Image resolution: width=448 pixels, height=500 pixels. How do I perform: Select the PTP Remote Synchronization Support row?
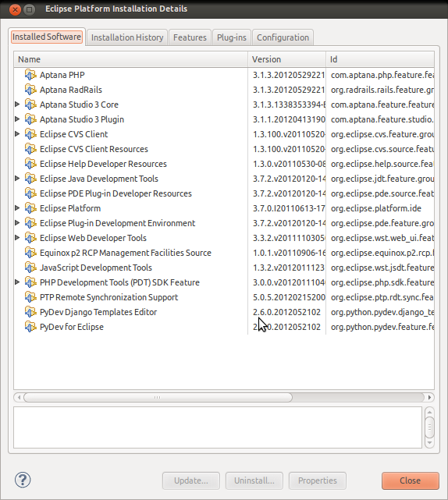(224, 297)
